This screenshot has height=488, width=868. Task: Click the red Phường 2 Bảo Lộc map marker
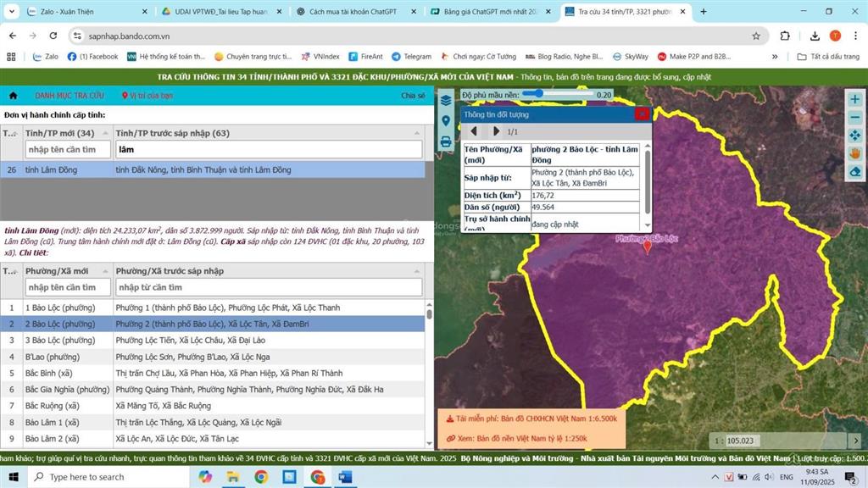point(647,247)
